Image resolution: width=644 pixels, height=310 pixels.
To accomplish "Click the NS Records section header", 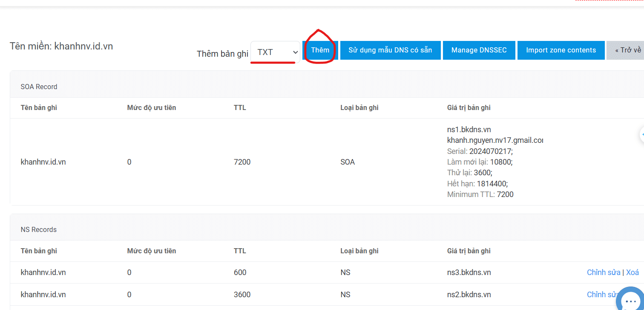I will click(x=39, y=229).
